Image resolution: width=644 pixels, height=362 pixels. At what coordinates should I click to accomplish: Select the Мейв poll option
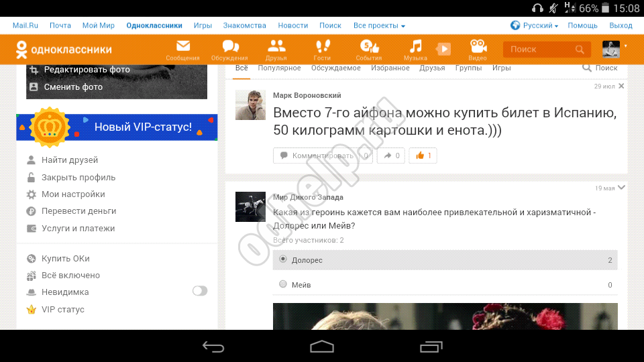point(283,284)
